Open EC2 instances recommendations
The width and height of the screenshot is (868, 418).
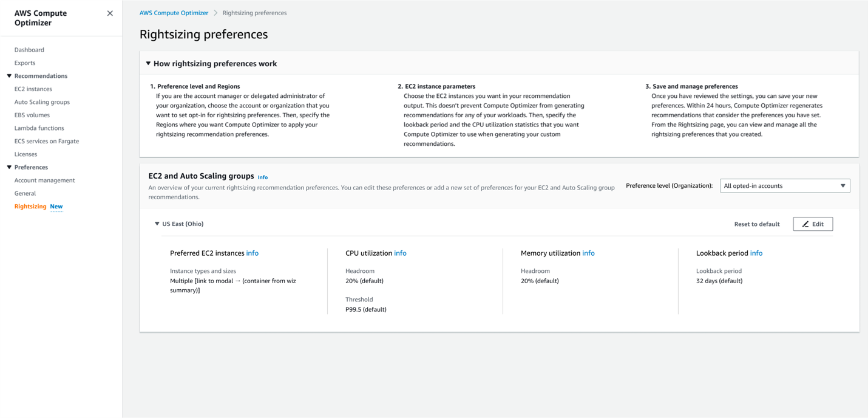[33, 89]
